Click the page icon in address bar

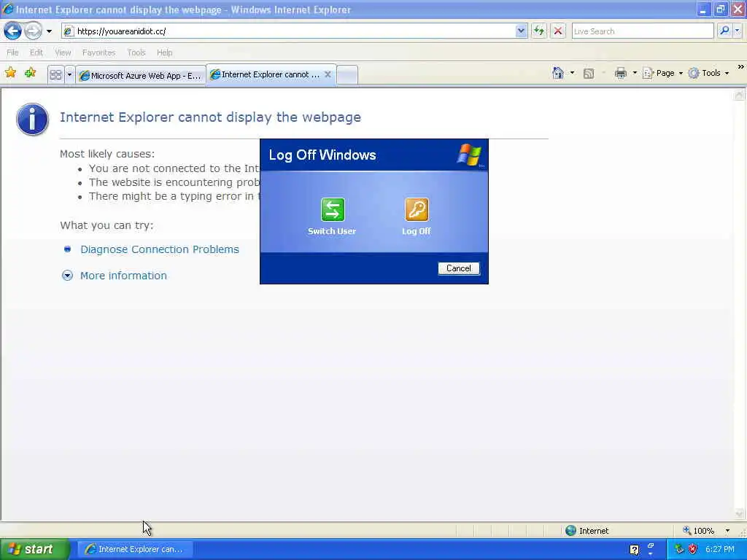pyautogui.click(x=68, y=31)
